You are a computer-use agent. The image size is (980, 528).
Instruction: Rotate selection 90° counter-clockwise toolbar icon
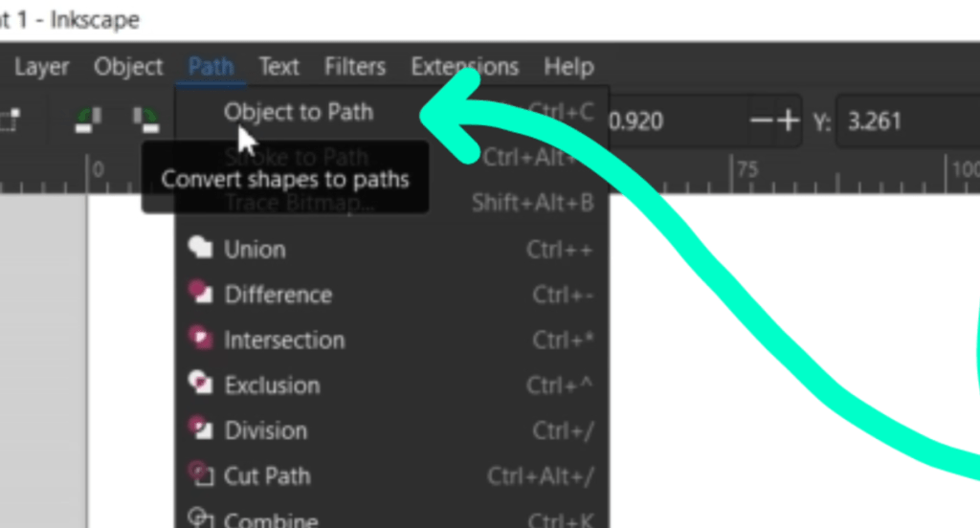(88, 119)
